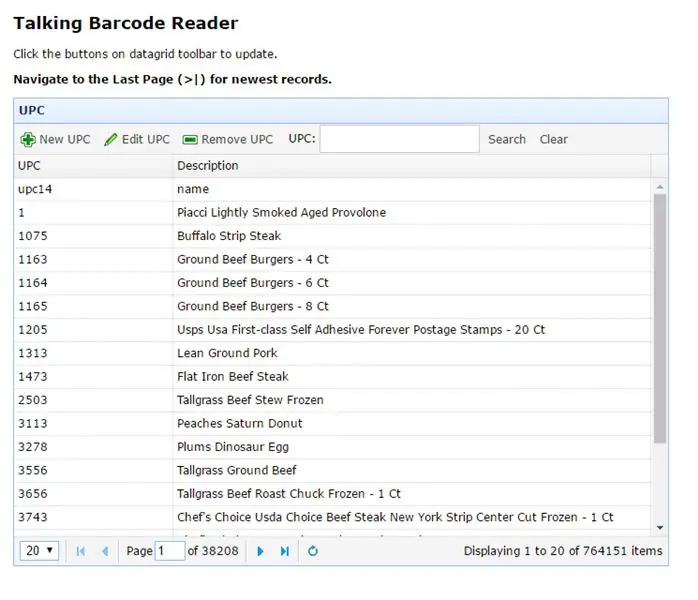This screenshot has width=698, height=600.
Task: Refresh the datagrid with the reload icon
Action: tap(313, 551)
